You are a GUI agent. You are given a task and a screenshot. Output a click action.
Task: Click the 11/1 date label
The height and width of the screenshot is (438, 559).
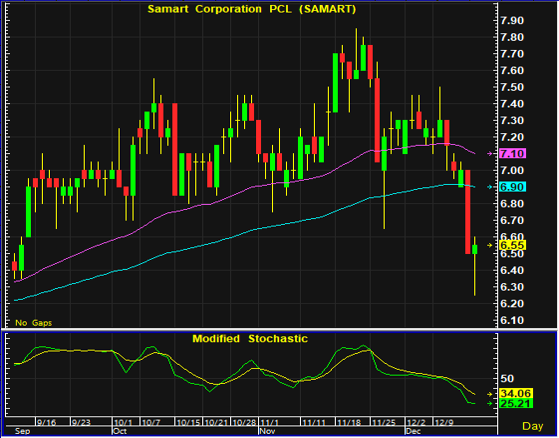(x=269, y=423)
